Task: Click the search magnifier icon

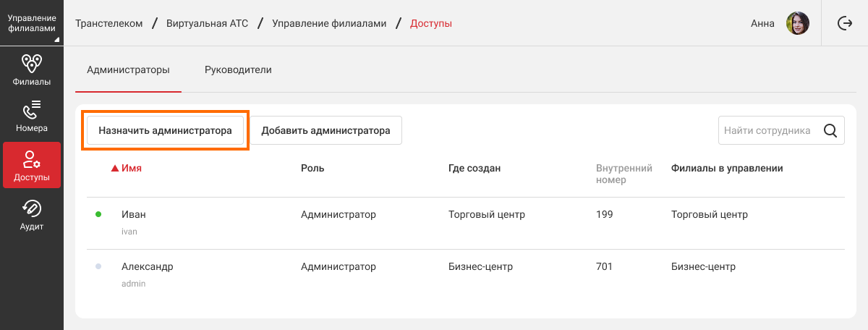Action: 830,131
